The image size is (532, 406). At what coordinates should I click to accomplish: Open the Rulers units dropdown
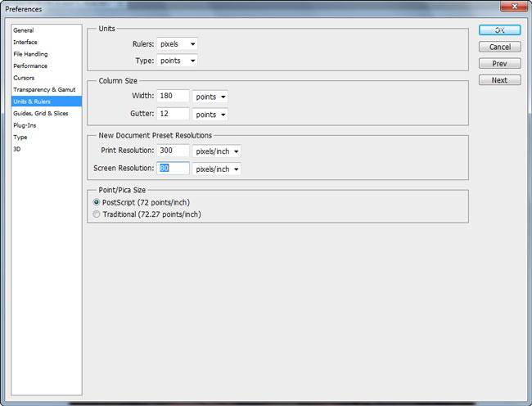pyautogui.click(x=178, y=43)
